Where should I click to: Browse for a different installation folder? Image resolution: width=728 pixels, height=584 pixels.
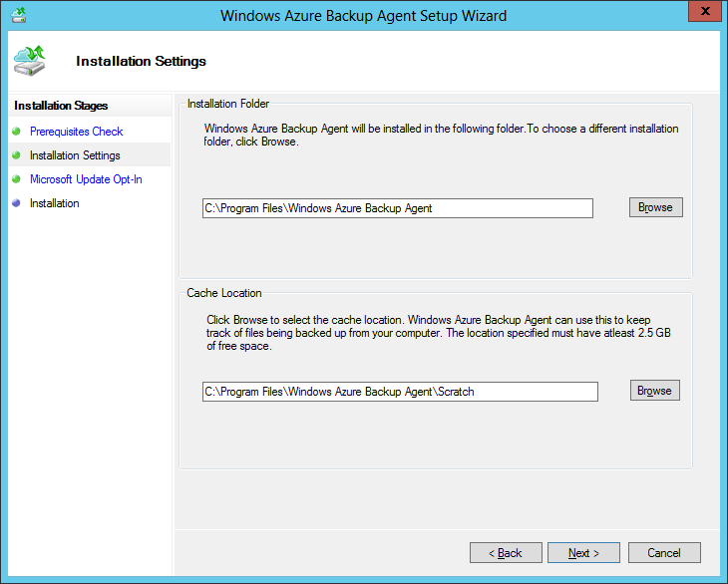coord(655,207)
